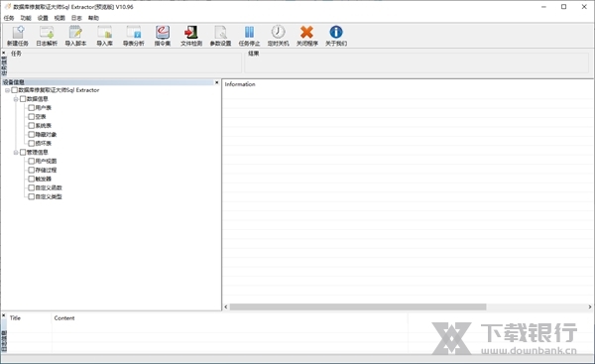Screen dimensions: 595x364
Task: Click the 导入脚本 import script icon
Action: [75, 36]
